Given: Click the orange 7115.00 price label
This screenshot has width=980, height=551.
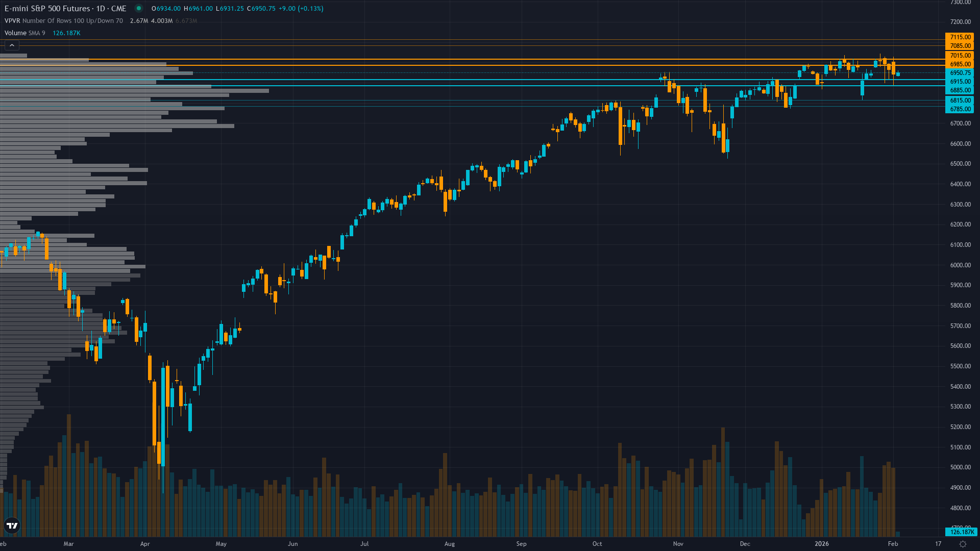Looking at the screenshot, I should click(x=960, y=37).
